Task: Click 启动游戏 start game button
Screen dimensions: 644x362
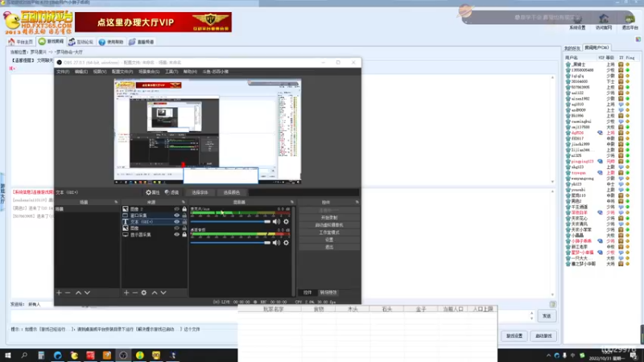Action: (x=543, y=335)
